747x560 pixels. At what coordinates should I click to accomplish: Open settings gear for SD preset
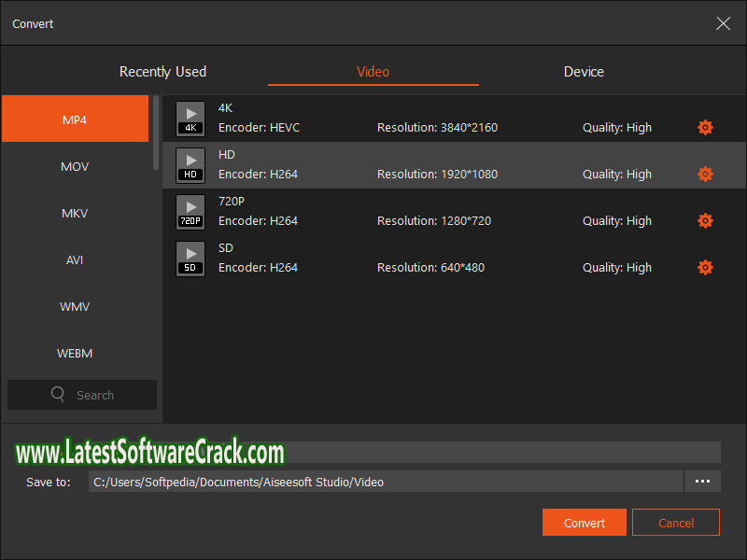(x=705, y=268)
